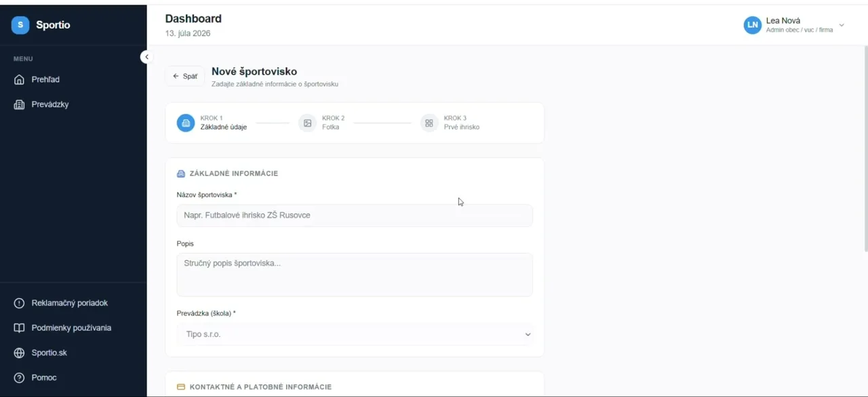Click the Podmienky používania book icon
Viewport: 868px width, 397px height.
(19, 328)
